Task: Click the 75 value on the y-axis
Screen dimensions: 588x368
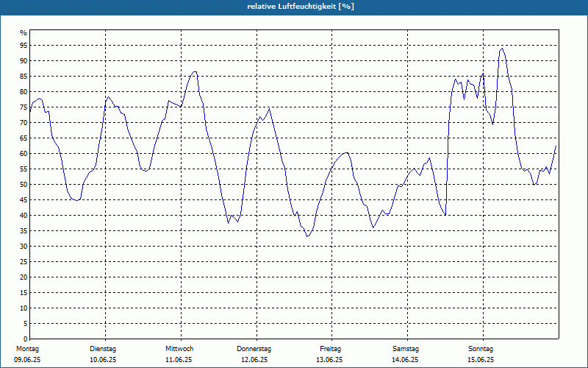Action: (x=24, y=107)
